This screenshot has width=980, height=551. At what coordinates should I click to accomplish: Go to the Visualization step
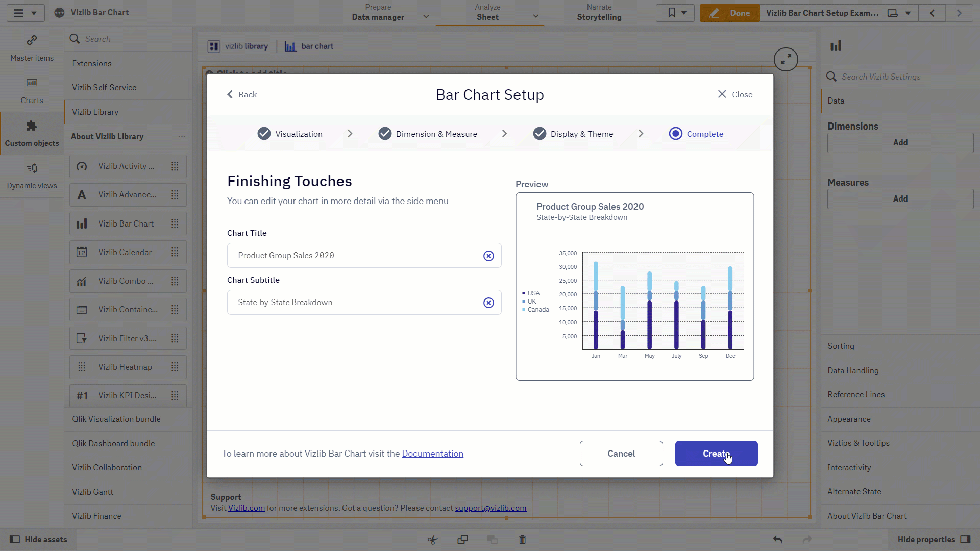(290, 134)
